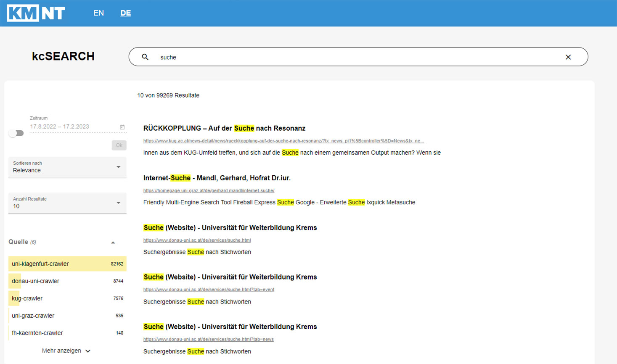Open the Sortieren nach dropdown
617x364 pixels.
[67, 167]
